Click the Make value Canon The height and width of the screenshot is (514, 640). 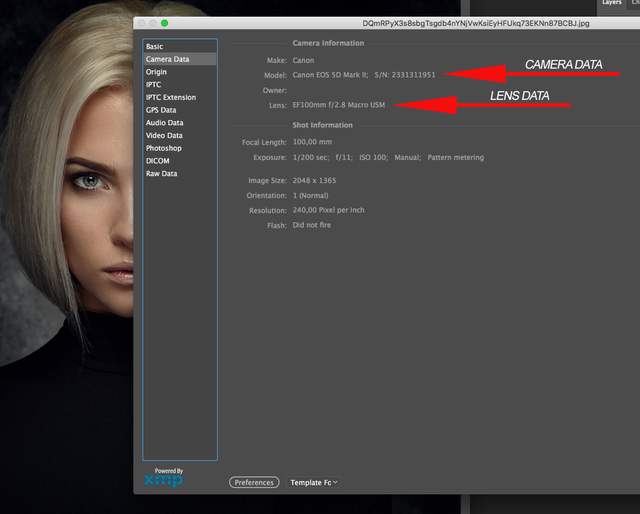point(303,60)
